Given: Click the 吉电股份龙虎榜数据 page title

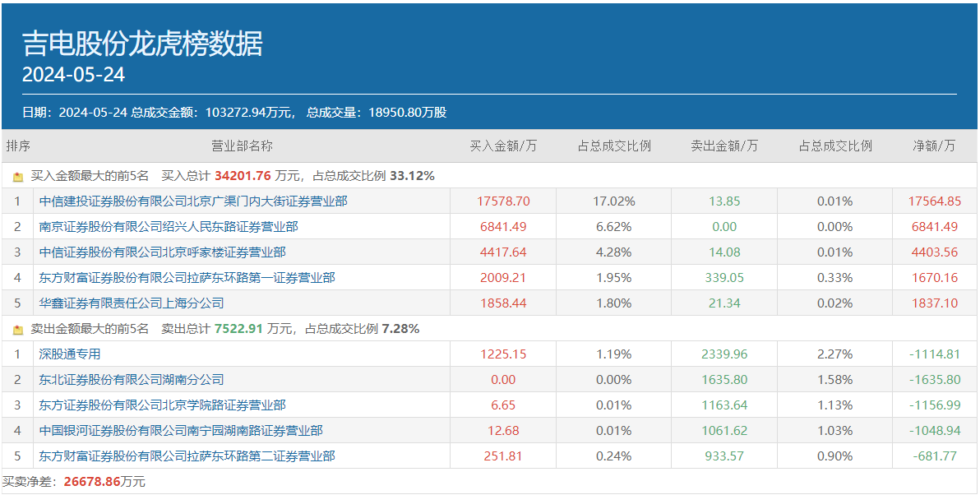Looking at the screenshot, I should point(142,44).
